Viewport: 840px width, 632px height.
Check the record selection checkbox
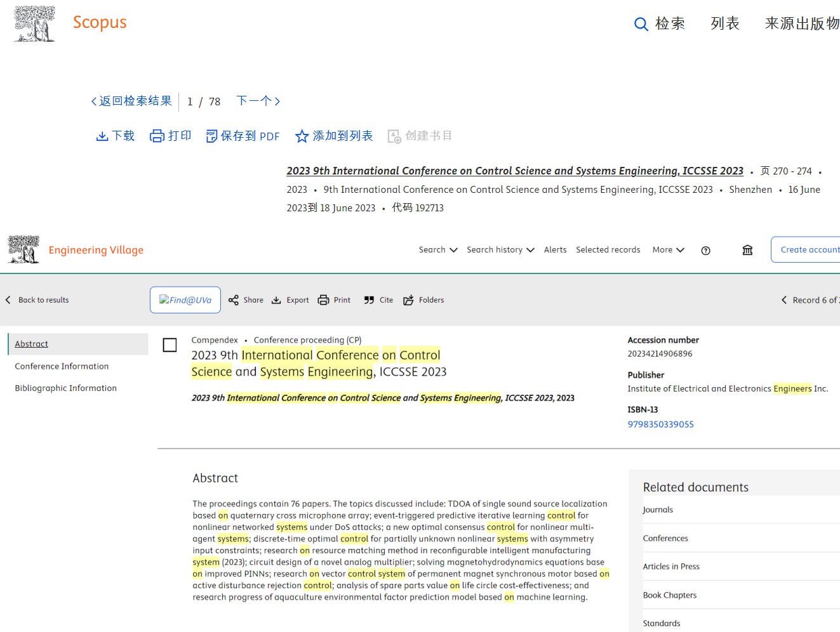[x=170, y=345]
